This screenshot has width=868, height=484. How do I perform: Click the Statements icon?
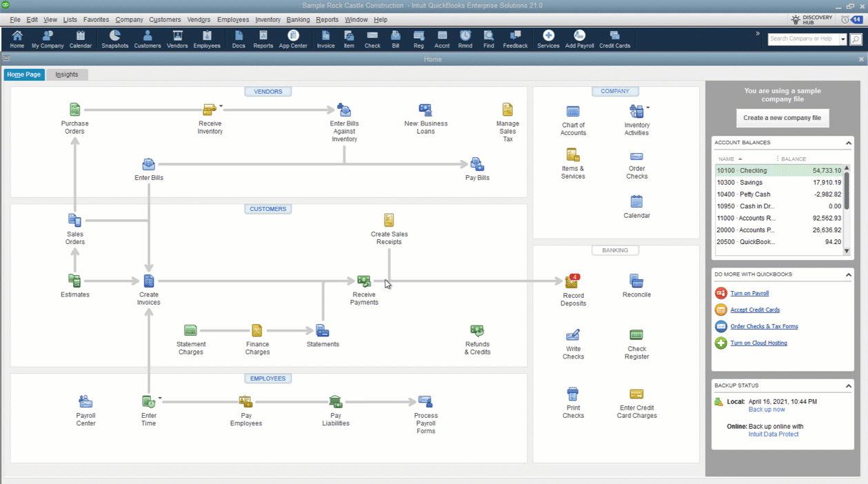[x=322, y=330]
